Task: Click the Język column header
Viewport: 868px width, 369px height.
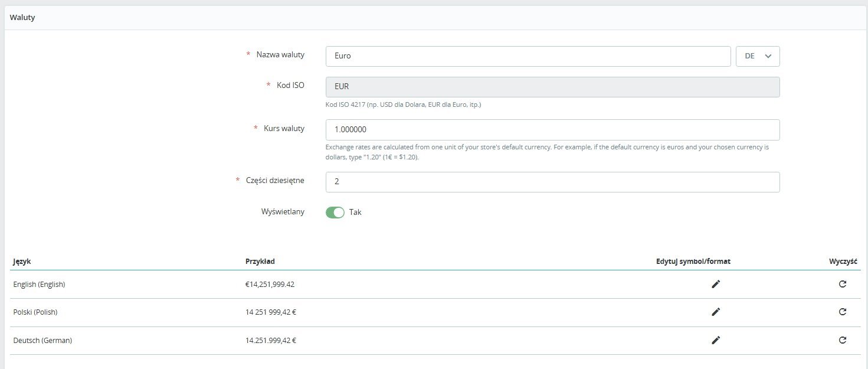Action: tap(22, 261)
